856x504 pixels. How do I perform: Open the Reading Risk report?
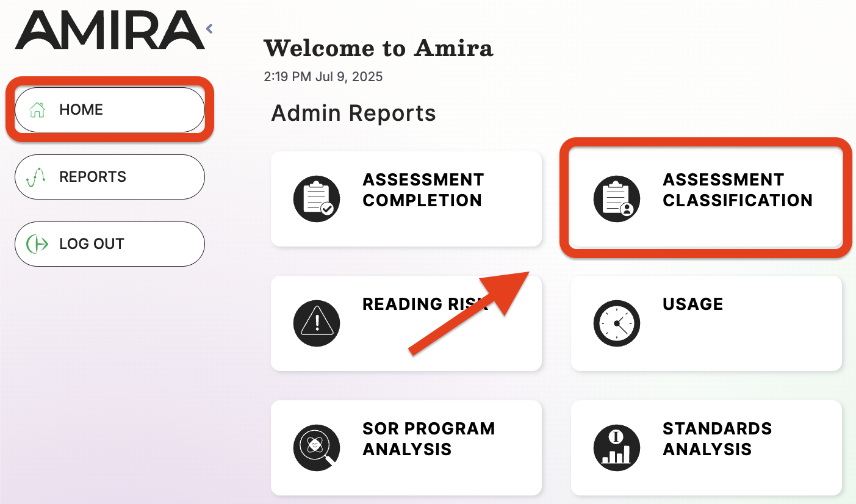tap(406, 323)
